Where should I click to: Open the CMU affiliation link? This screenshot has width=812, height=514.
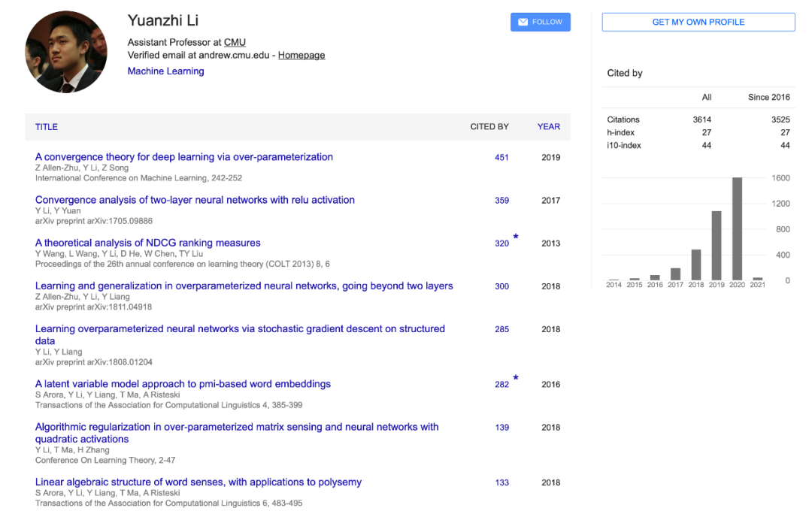pos(235,43)
